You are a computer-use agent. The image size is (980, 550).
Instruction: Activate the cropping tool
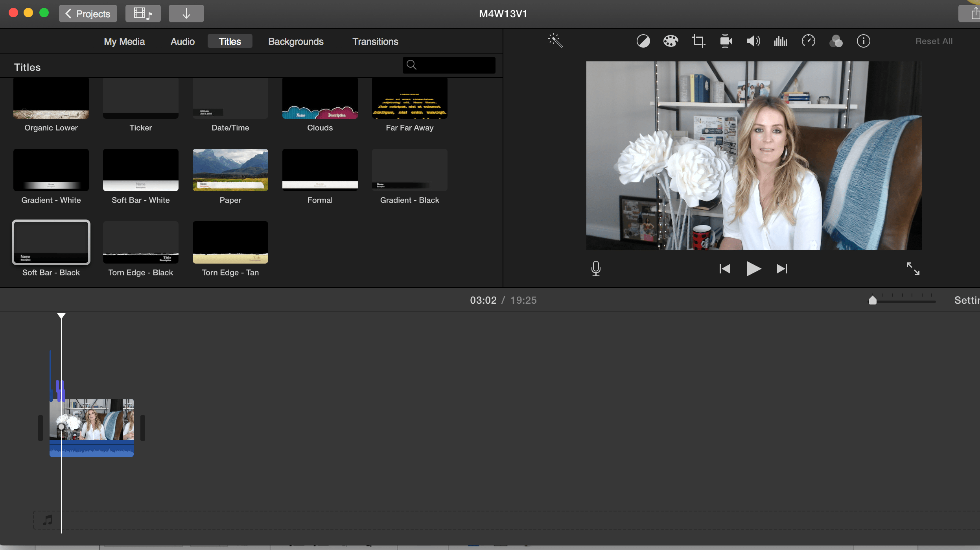[x=699, y=41]
